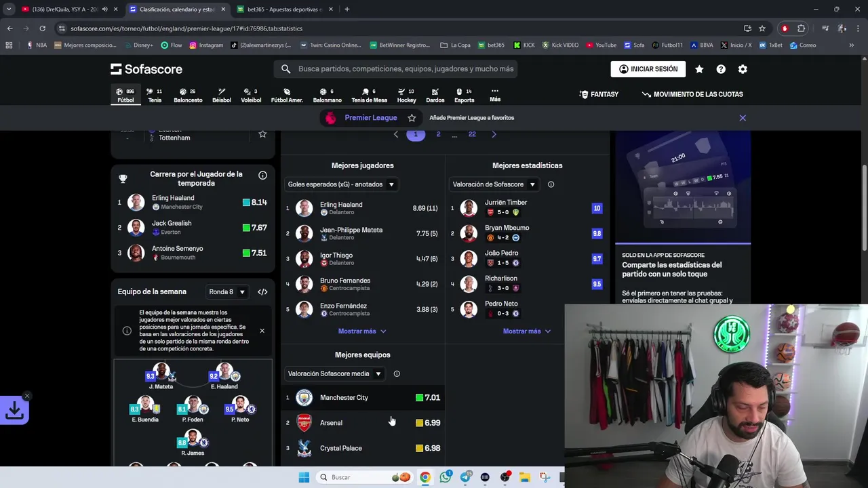The image size is (868, 488).
Task: Open Windows Start menu
Action: [x=304, y=477]
